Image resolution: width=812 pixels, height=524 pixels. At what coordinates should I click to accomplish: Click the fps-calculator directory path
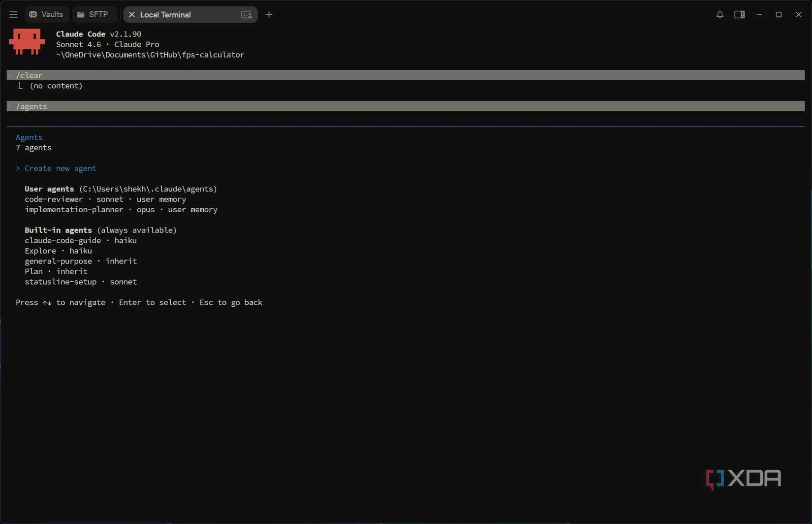coord(150,55)
